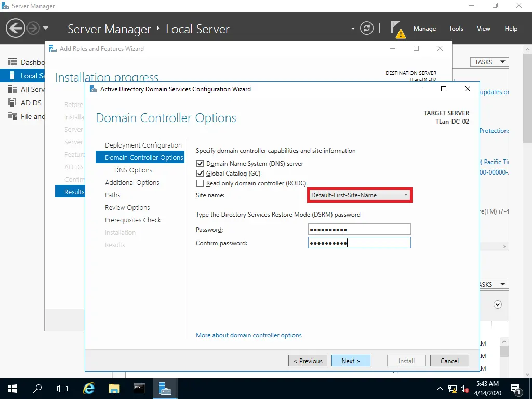Open the muted volume tray icon
This screenshot has height=399, width=532.
[x=464, y=389]
